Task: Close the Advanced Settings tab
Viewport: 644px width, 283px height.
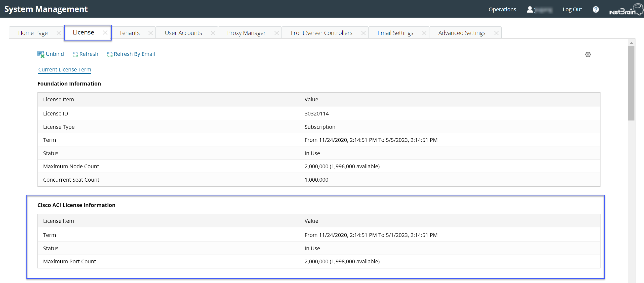Action: point(496,33)
